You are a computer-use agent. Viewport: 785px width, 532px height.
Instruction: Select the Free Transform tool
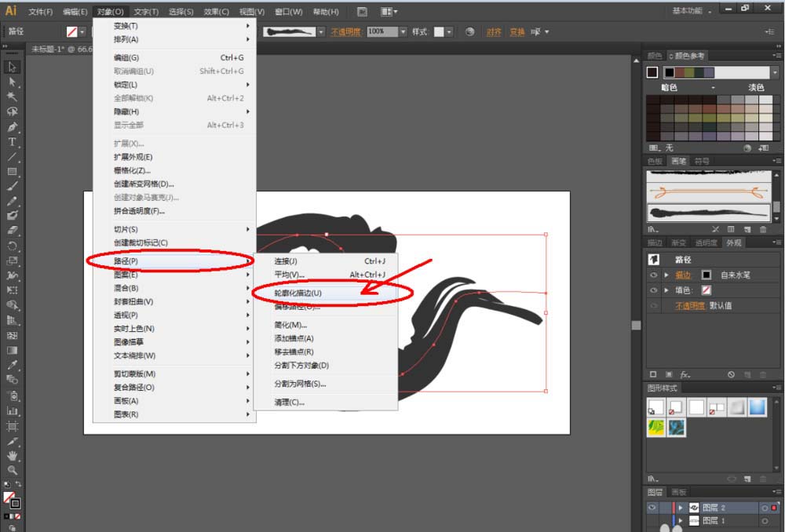(x=13, y=290)
